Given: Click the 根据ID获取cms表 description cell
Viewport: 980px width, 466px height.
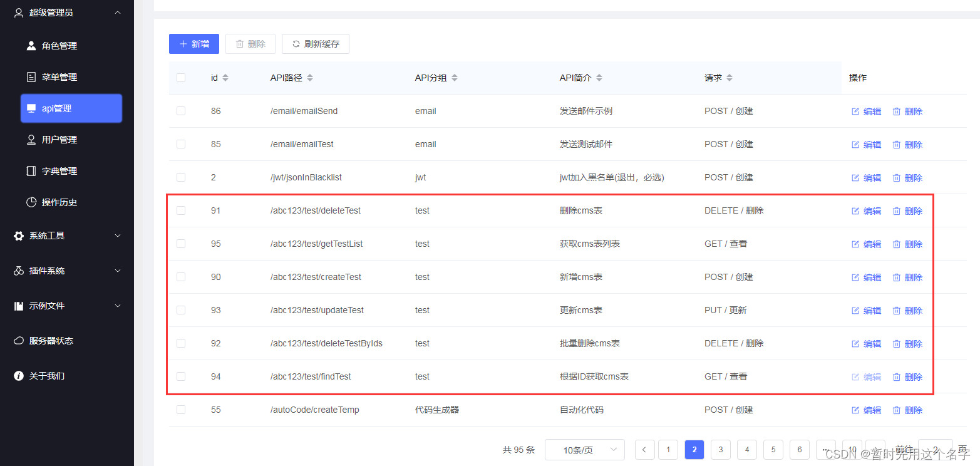Looking at the screenshot, I should 594,376.
